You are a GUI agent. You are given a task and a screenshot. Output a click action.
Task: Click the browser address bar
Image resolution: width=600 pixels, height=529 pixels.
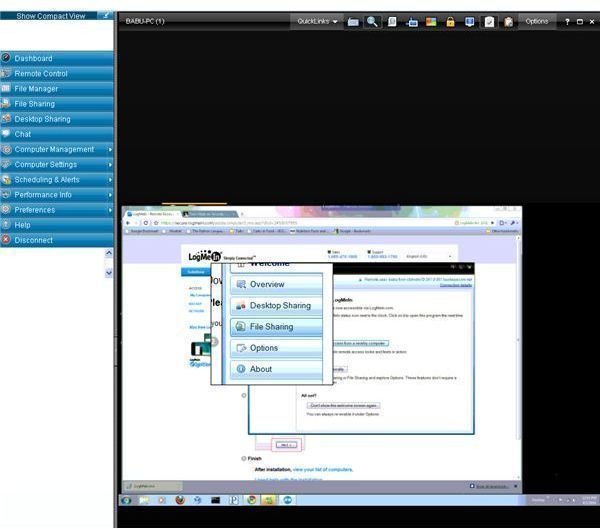coord(302,223)
